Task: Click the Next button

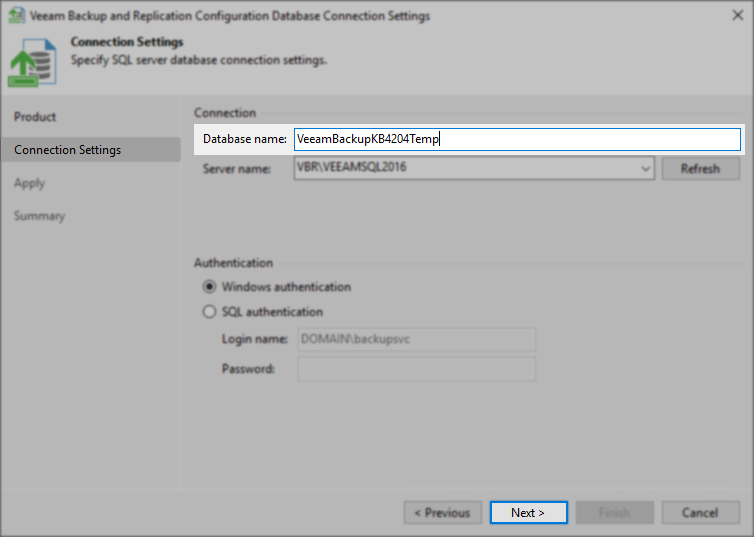Action: [528, 512]
